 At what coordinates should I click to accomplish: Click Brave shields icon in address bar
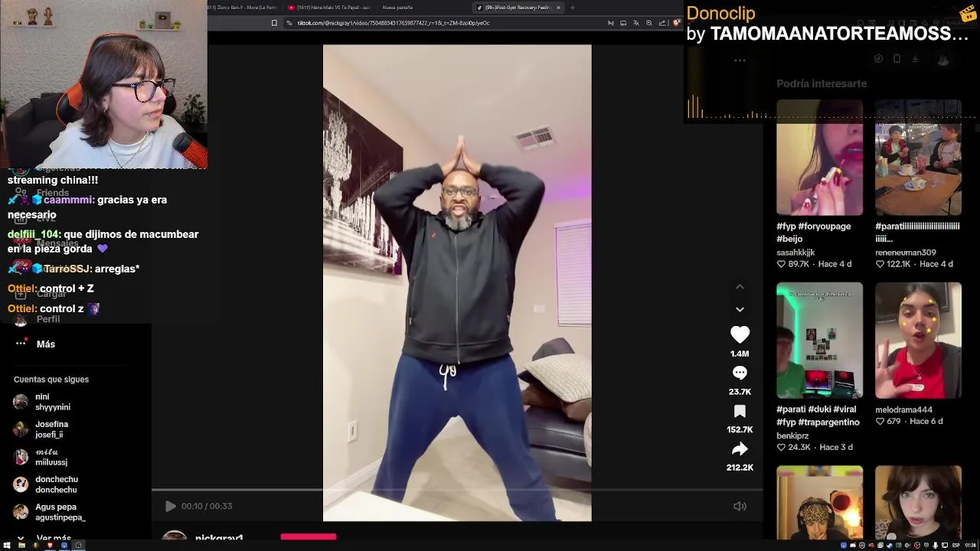(x=676, y=23)
